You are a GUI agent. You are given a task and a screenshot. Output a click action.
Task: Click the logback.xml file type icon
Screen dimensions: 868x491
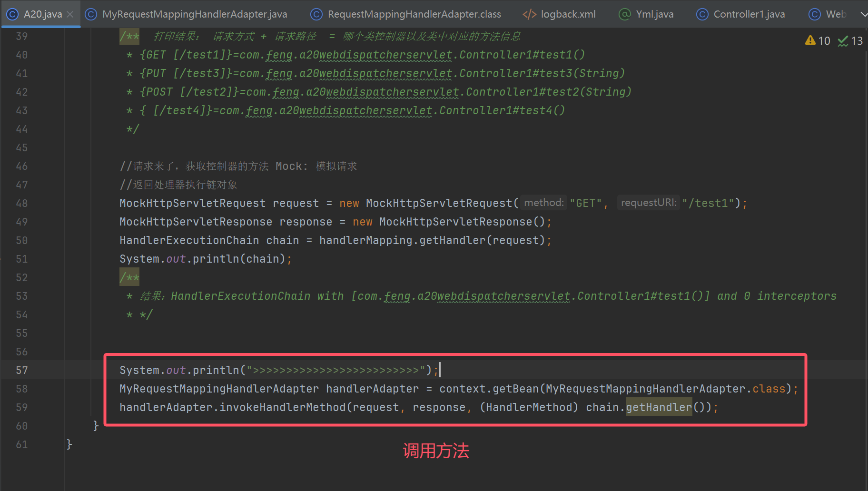(529, 14)
